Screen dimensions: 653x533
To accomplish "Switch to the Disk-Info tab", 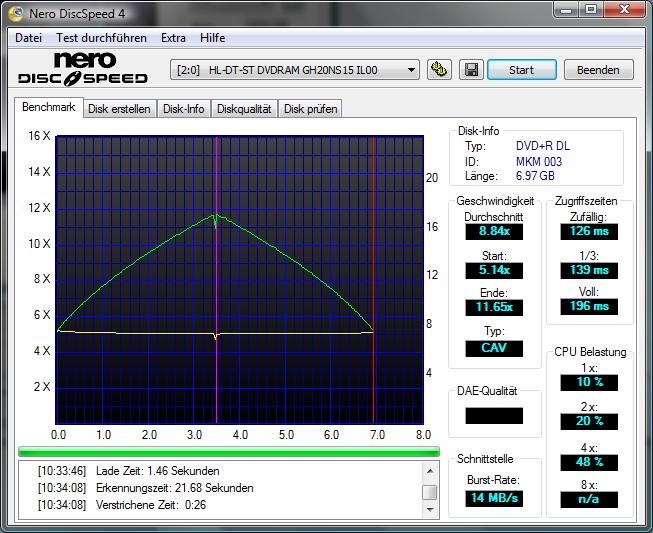I will [183, 109].
